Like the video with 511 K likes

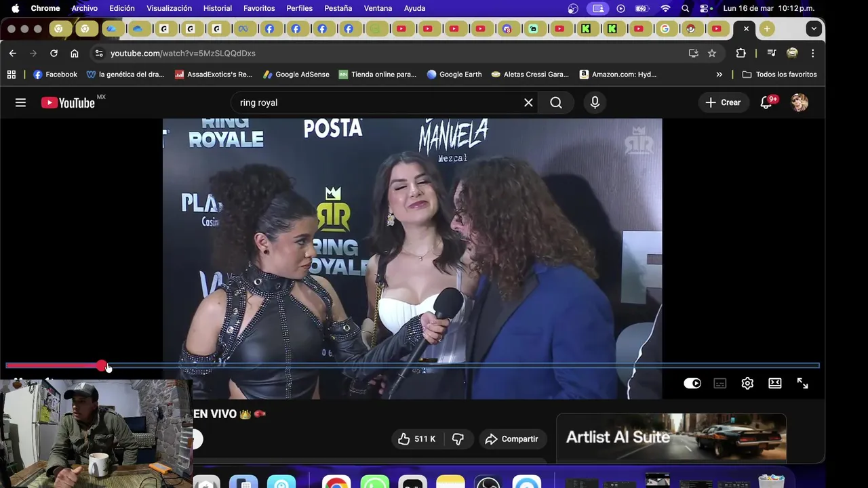(417, 439)
